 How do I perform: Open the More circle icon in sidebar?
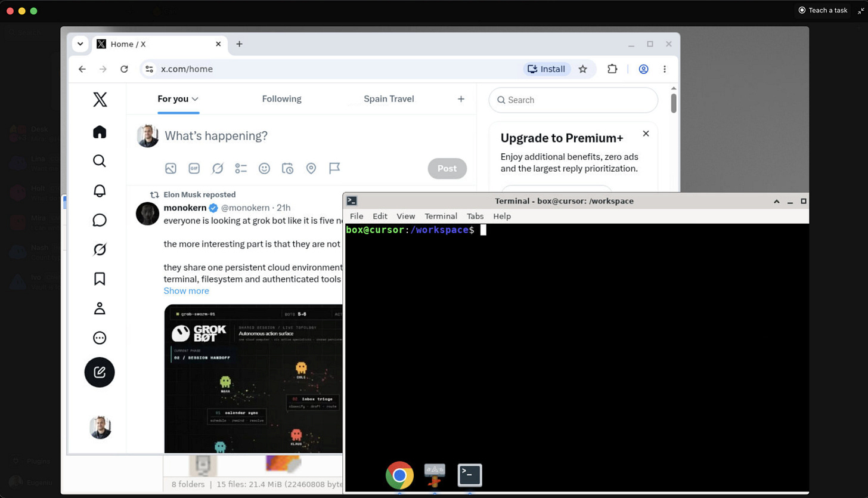click(x=100, y=338)
